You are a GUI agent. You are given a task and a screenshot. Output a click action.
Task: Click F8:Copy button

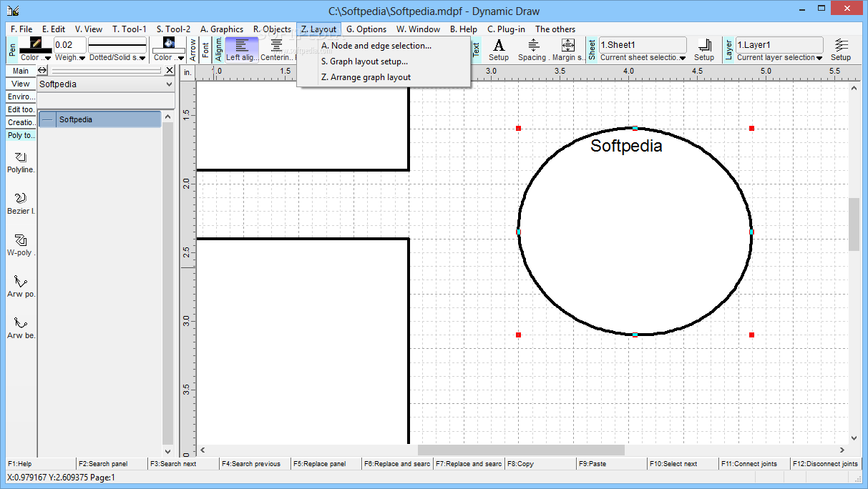click(540, 463)
